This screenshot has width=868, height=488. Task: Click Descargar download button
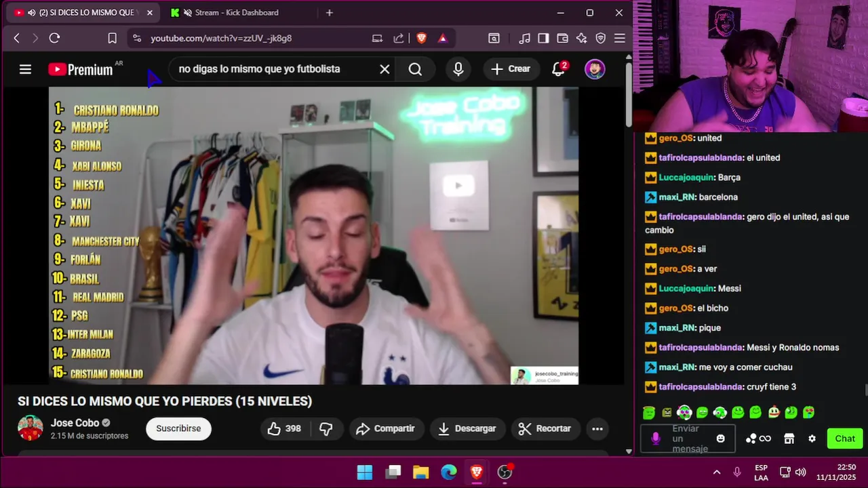click(467, 428)
